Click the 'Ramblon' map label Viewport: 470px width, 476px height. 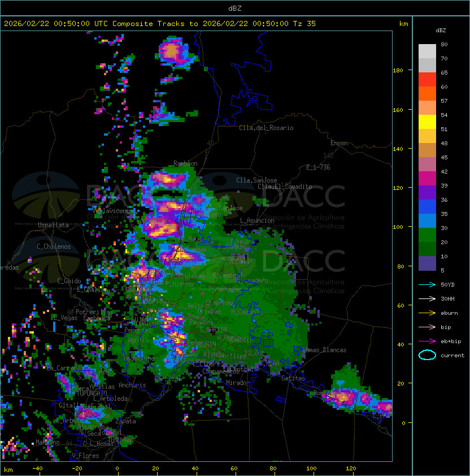pos(185,163)
